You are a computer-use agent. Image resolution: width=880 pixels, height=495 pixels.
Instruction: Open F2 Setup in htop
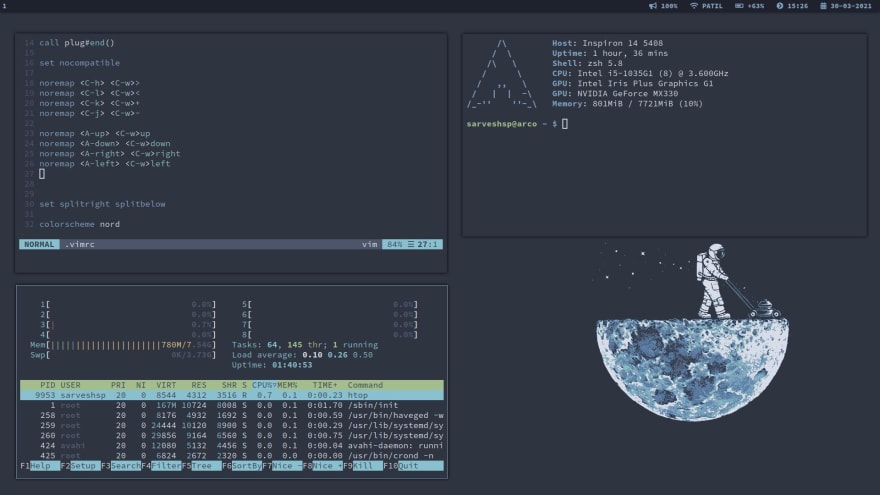(x=81, y=466)
